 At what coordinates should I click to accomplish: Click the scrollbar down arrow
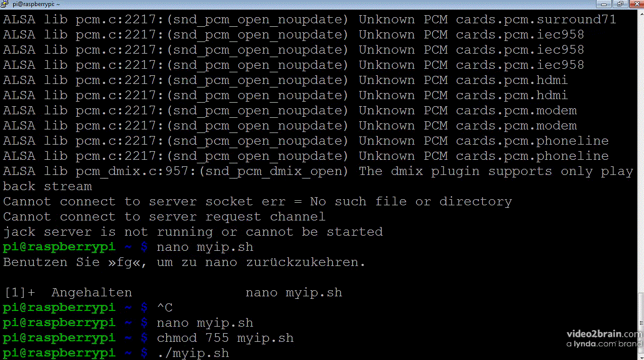point(640,356)
